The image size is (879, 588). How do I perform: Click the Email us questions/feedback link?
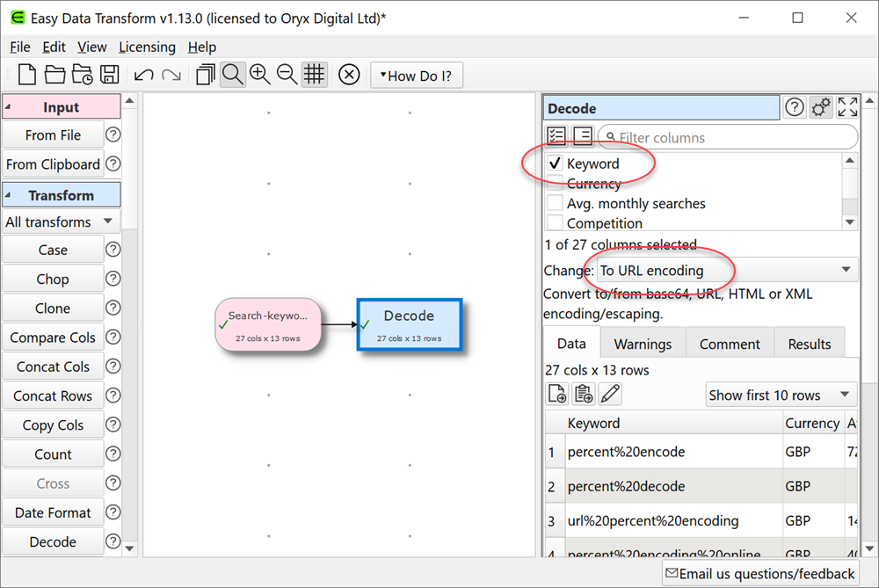point(759,573)
